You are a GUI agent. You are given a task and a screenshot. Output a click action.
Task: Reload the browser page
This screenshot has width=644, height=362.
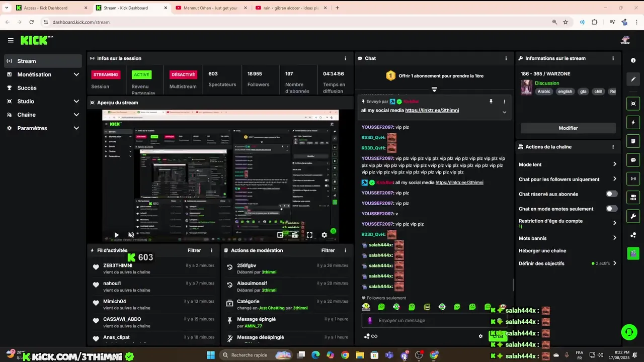(31, 22)
